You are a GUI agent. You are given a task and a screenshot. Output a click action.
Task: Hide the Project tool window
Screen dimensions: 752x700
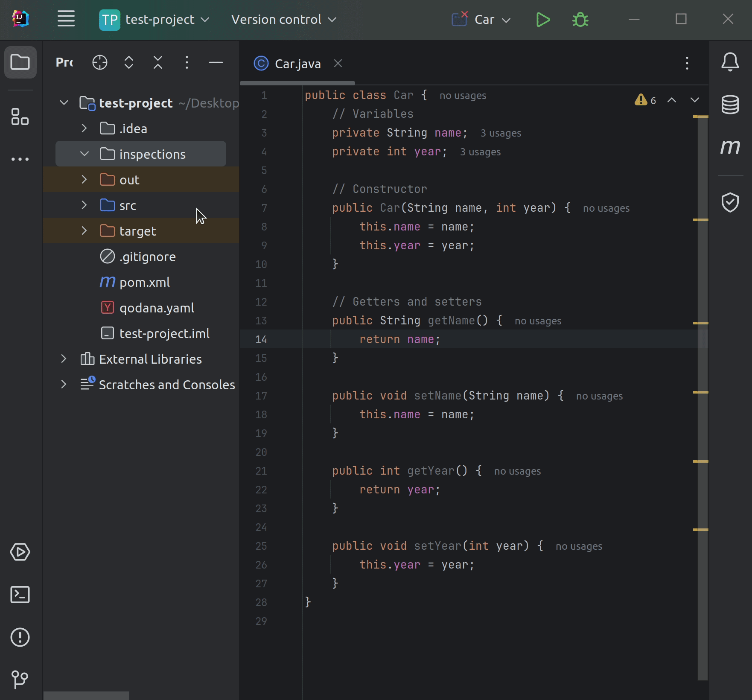pos(216,63)
